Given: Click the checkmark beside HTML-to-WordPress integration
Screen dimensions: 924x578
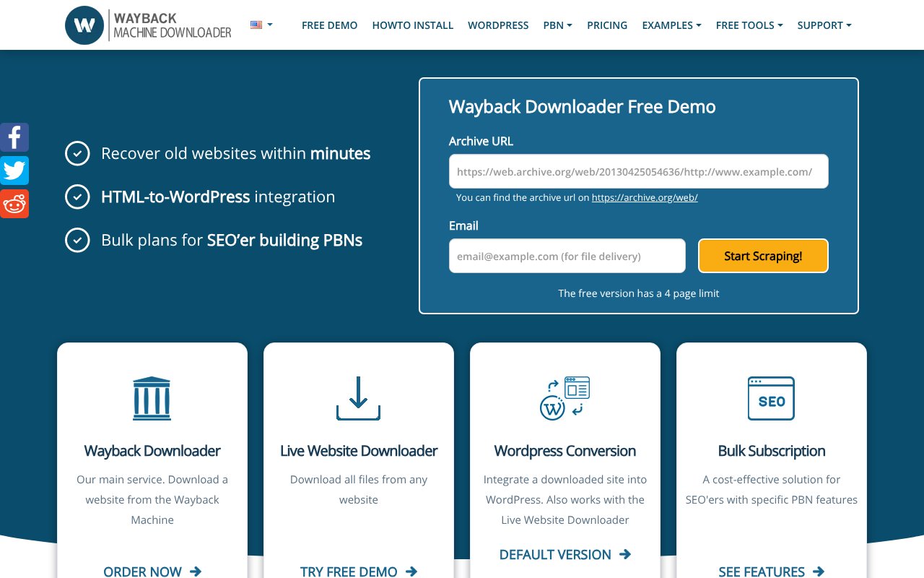Looking at the screenshot, I should tap(77, 197).
